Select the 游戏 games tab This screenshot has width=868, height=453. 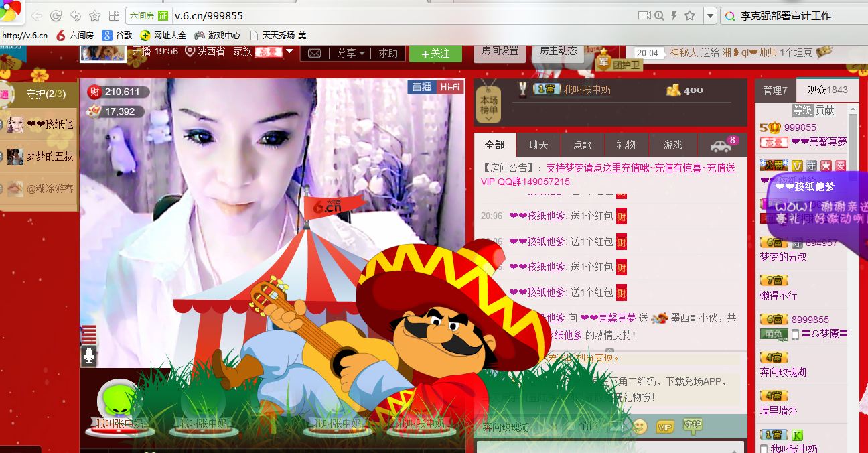coord(673,145)
